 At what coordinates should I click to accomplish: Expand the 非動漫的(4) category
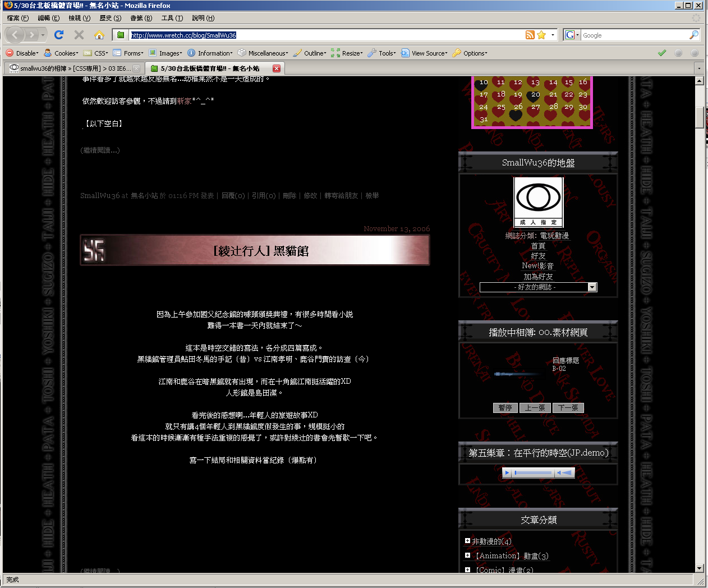[467, 541]
